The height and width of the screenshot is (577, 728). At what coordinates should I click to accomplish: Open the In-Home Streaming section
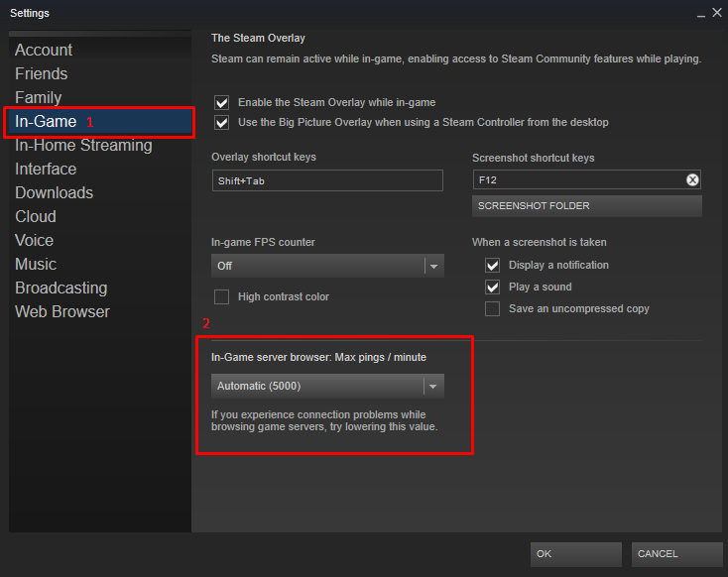coord(83,146)
